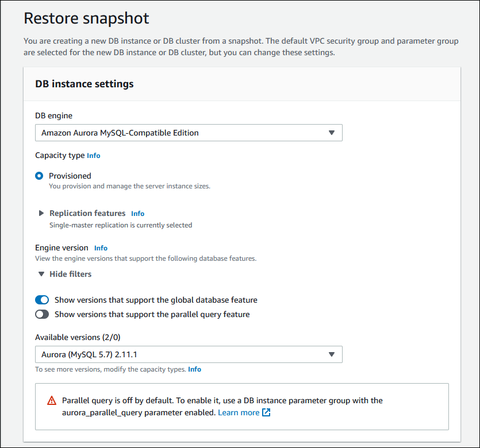
Task: Click Info after modify the capacity types
Action: [194, 369]
